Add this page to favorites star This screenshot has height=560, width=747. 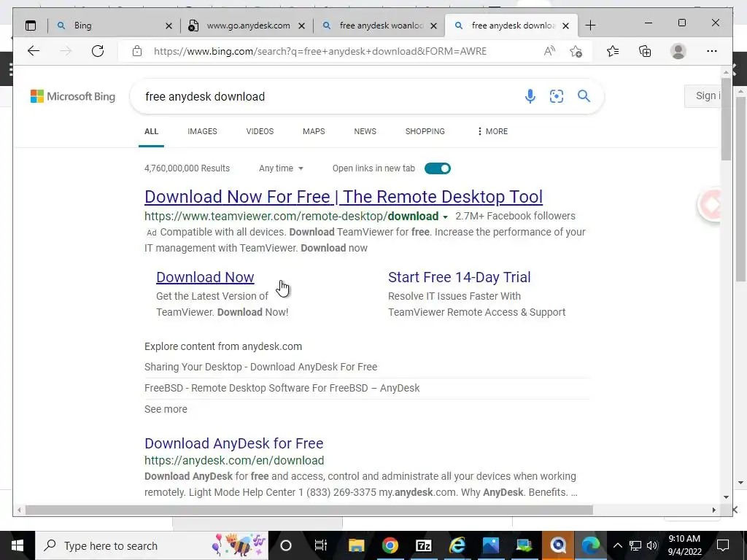(576, 51)
